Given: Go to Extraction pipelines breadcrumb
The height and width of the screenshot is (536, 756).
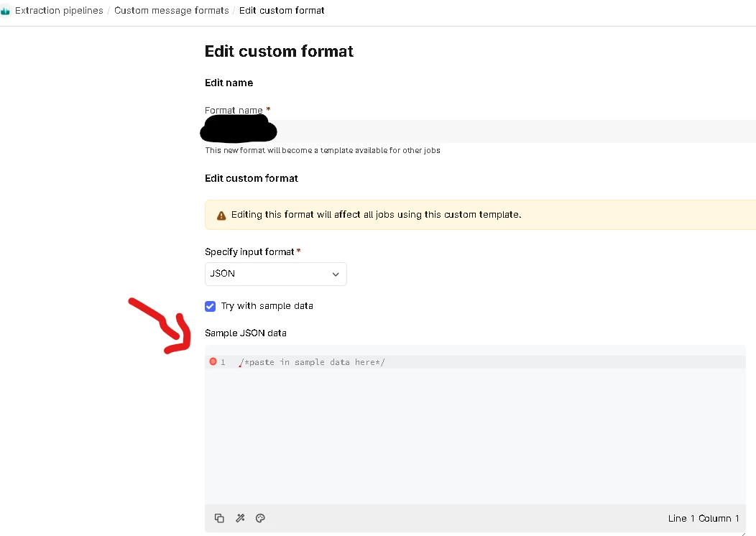Looking at the screenshot, I should 59,11.
